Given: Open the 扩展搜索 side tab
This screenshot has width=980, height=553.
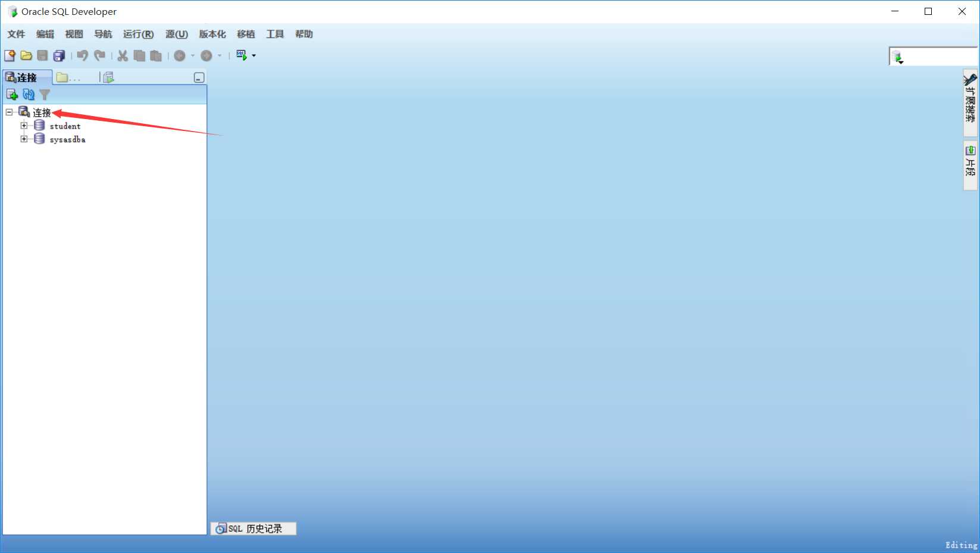Looking at the screenshot, I should click(x=970, y=102).
